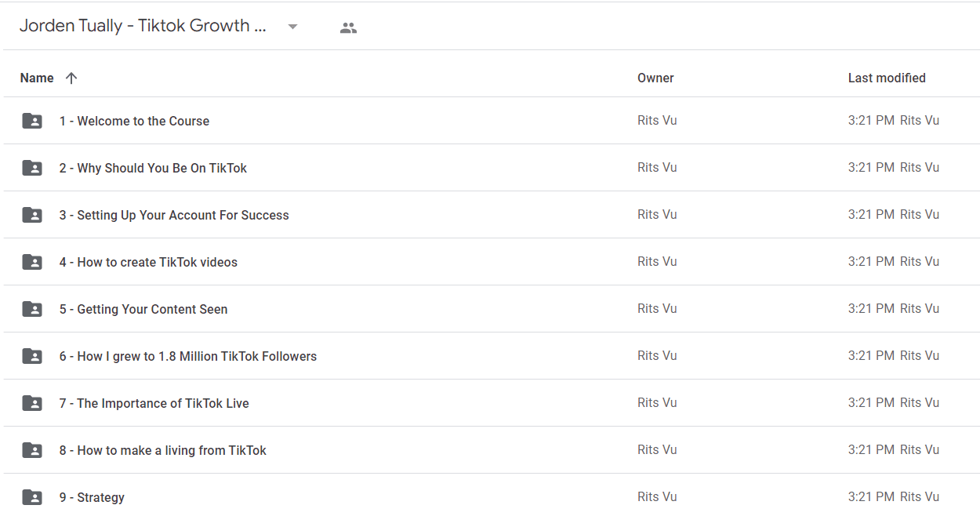The height and width of the screenshot is (516, 980).
Task: Open 8 - How to make a living from TikTok
Action: click(x=163, y=450)
